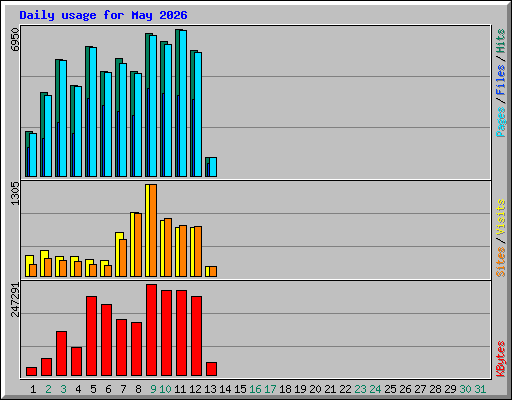Click the '1305' axis maximum value
The height and width of the screenshot is (400, 512).
click(15, 193)
